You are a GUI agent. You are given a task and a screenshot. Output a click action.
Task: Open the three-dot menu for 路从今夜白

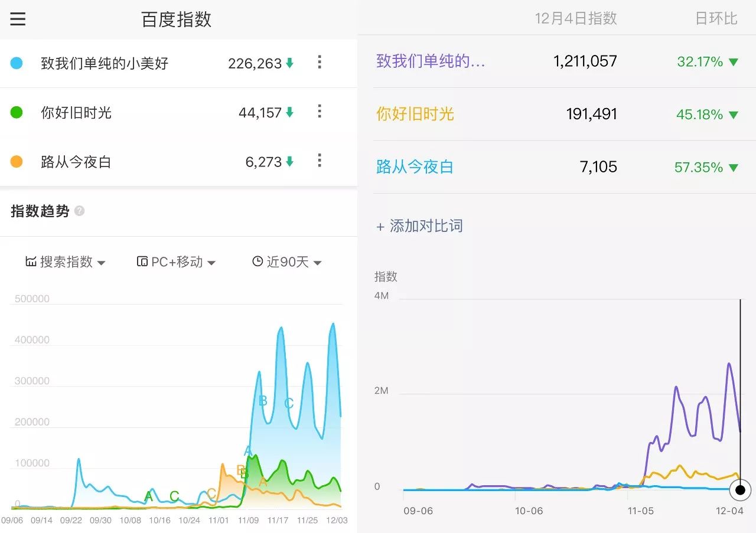click(319, 161)
